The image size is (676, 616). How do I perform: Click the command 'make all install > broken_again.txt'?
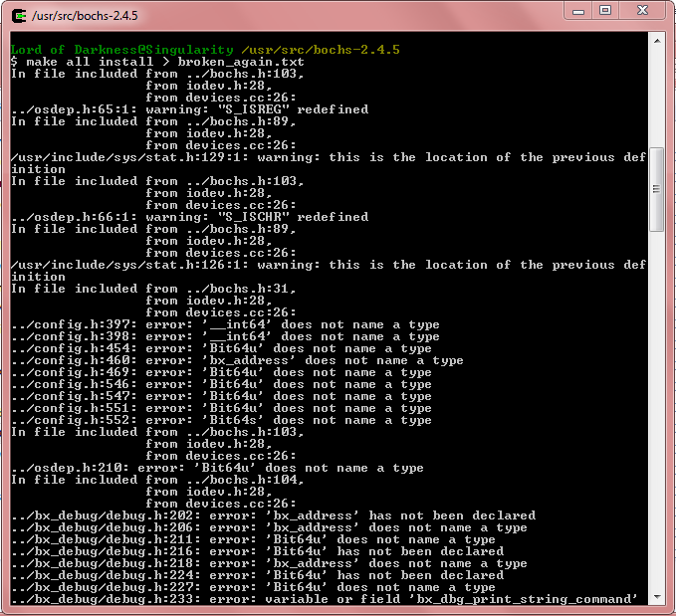pyautogui.click(x=165, y=62)
